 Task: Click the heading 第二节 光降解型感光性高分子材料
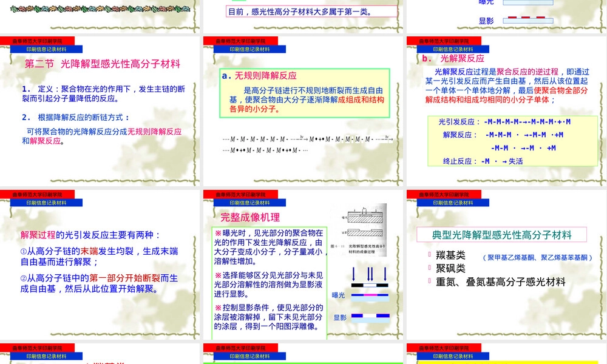coord(103,64)
